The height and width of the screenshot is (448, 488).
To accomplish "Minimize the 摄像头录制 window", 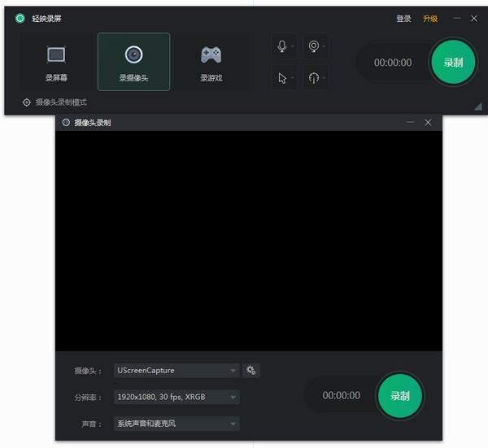I will (x=410, y=123).
